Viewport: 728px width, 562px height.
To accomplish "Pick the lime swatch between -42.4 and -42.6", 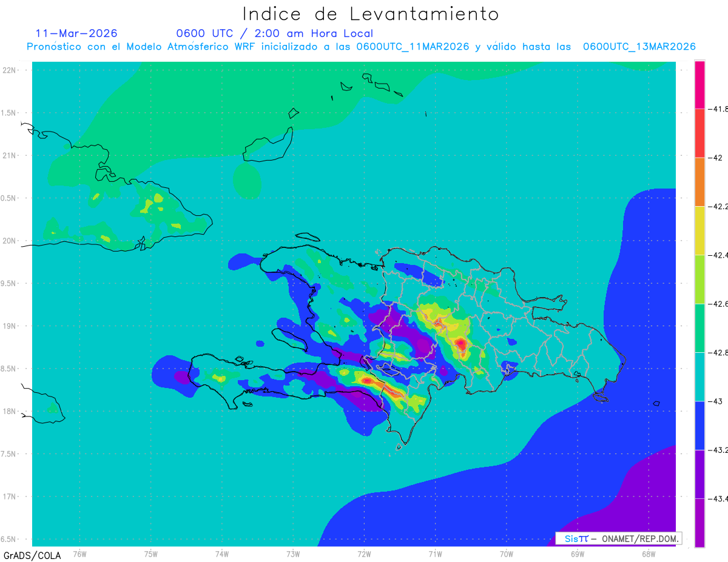I will pyautogui.click(x=699, y=279).
